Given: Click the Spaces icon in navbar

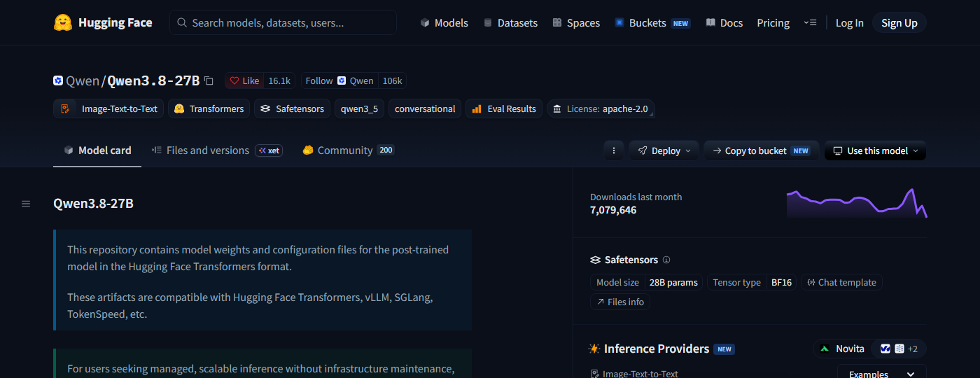Looking at the screenshot, I should [557, 23].
